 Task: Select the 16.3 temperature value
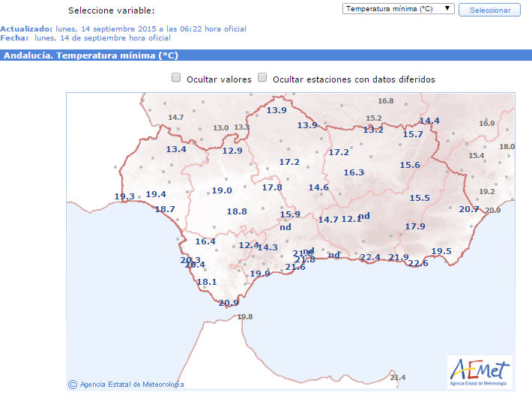pos(354,172)
